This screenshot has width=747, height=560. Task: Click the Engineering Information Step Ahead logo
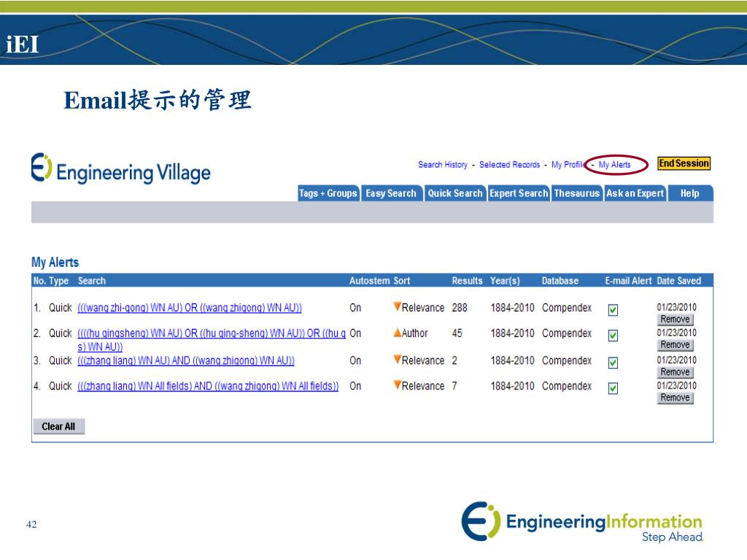click(x=582, y=522)
